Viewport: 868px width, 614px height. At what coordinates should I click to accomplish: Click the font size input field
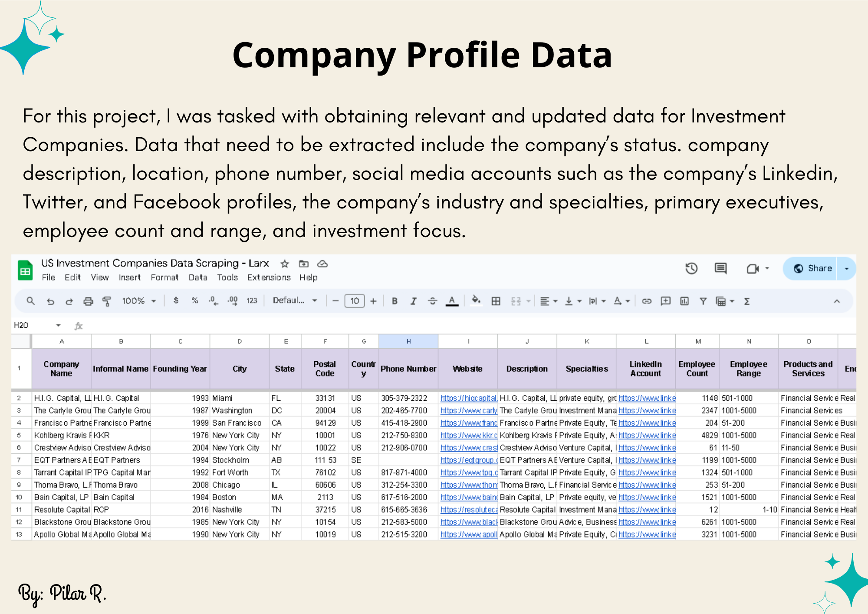tap(355, 301)
